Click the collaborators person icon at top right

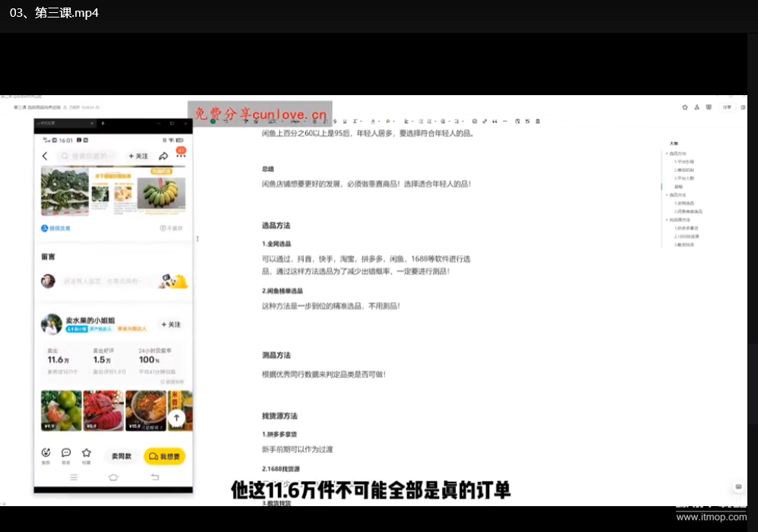click(x=696, y=107)
